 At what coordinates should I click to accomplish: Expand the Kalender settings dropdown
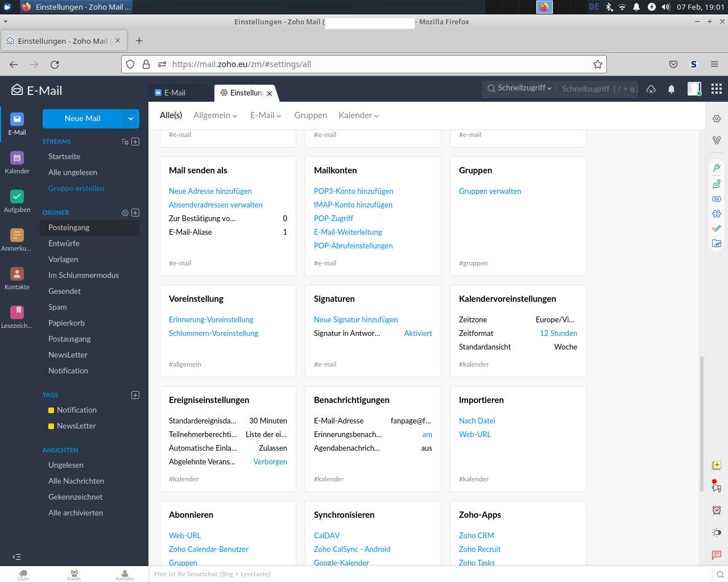point(358,115)
